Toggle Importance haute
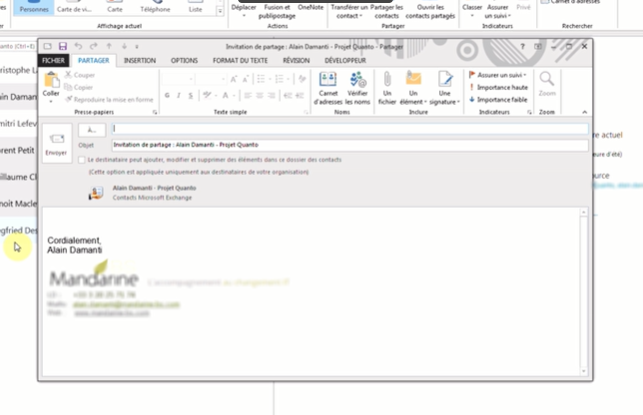 498,87
